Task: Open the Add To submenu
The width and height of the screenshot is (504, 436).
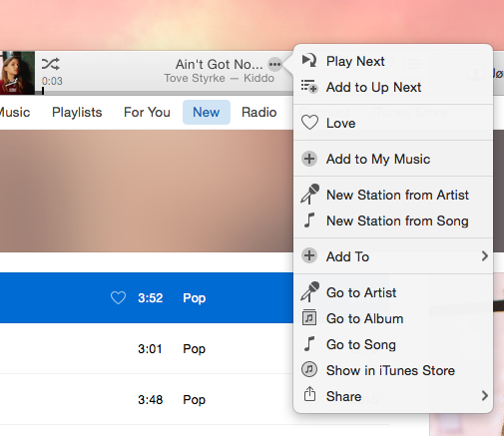Action: 392,256
